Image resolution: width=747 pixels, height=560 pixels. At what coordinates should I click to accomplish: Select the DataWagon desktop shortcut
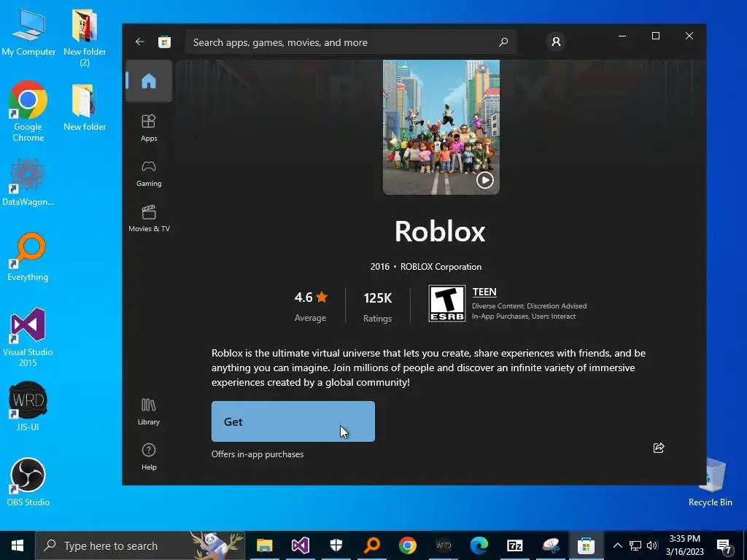pos(28,183)
